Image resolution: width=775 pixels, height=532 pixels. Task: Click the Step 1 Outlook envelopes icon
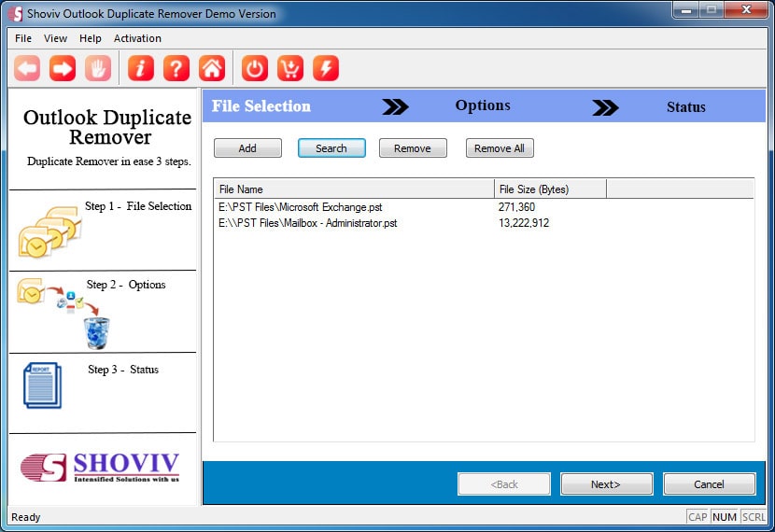[49, 231]
